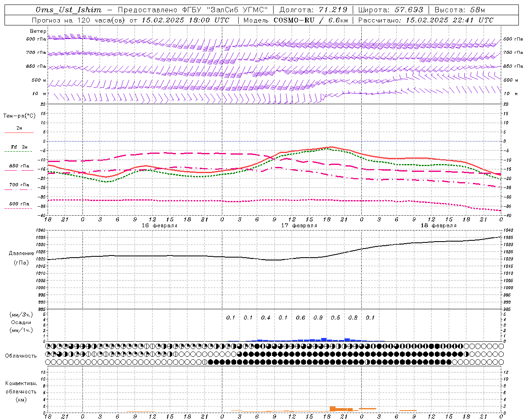The image size is (525, 420).
Task: Click the black pressure curve line
Action: [x=274, y=260]
